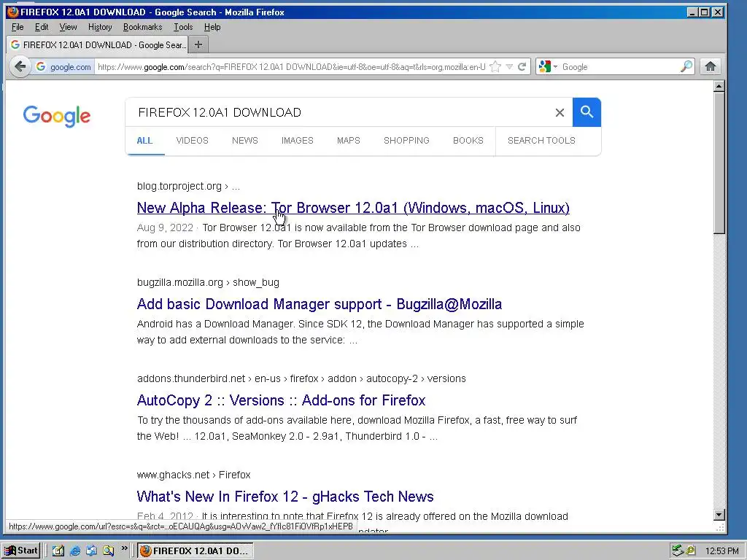Click the Outlook Express quick launch icon
The image size is (747, 560).
[91, 551]
